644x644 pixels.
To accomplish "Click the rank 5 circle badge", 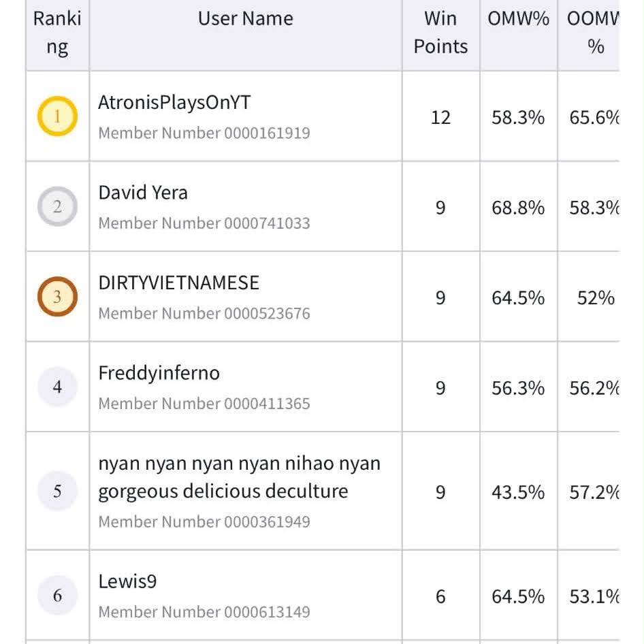I will (57, 491).
